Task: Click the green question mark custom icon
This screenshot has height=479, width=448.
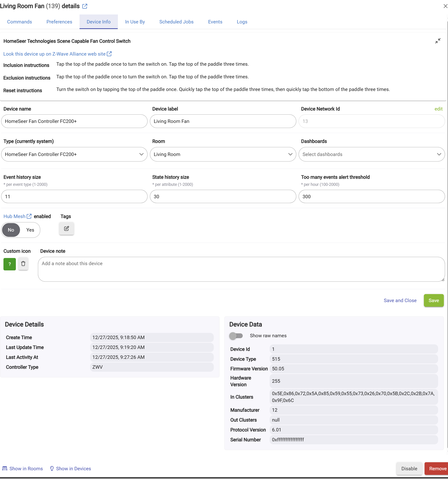Action: coord(10,264)
